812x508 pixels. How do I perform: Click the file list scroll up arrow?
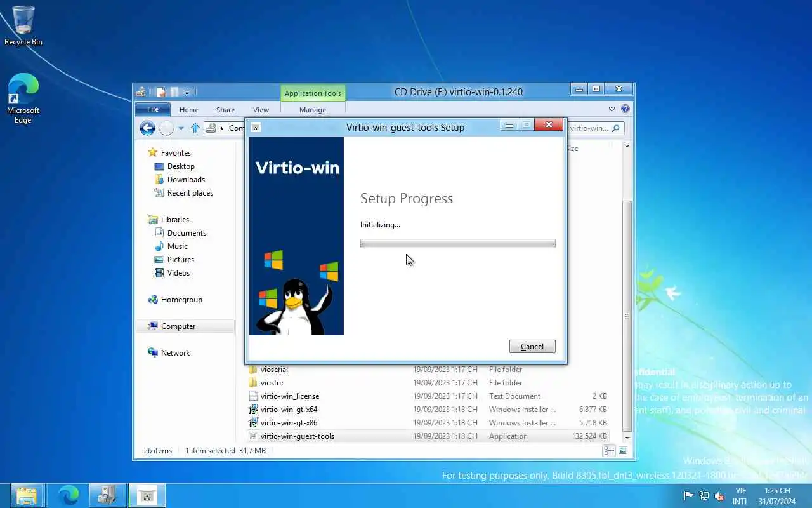(x=627, y=146)
